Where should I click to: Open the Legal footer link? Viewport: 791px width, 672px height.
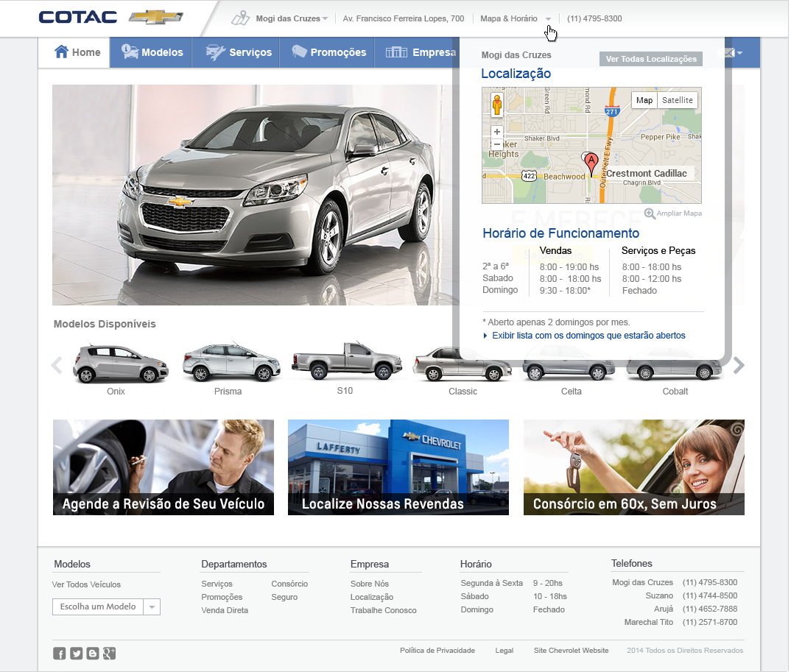point(505,651)
